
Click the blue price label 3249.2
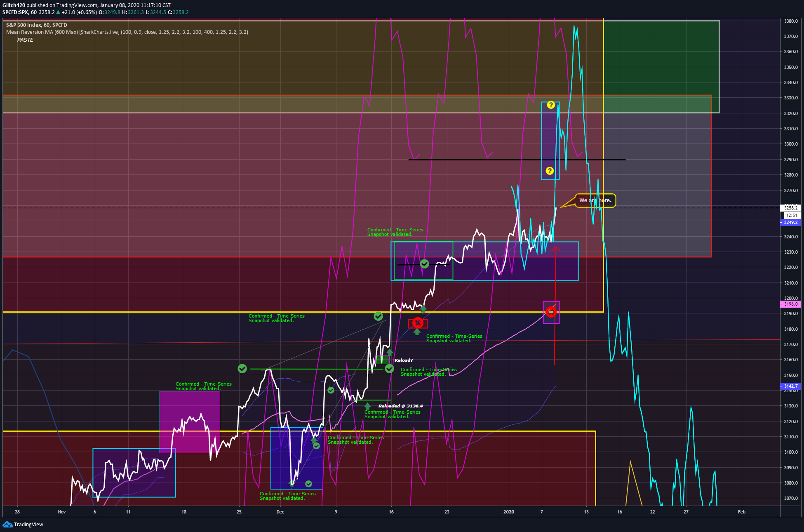point(790,222)
